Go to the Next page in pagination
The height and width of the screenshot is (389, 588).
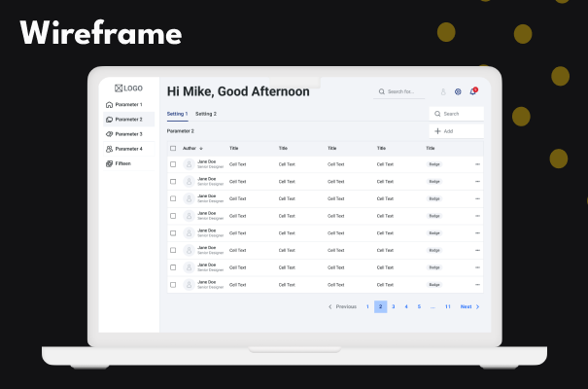[470, 306]
